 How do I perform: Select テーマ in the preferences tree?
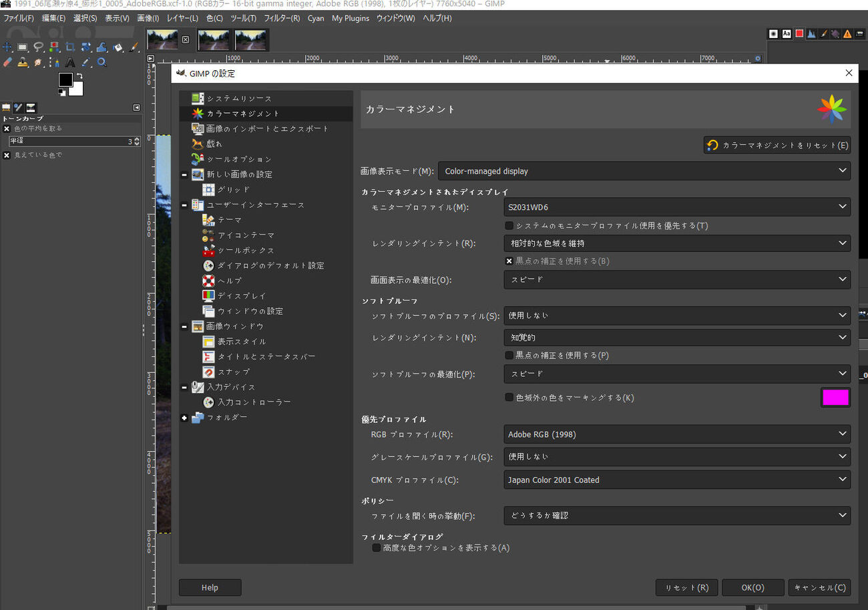(230, 220)
